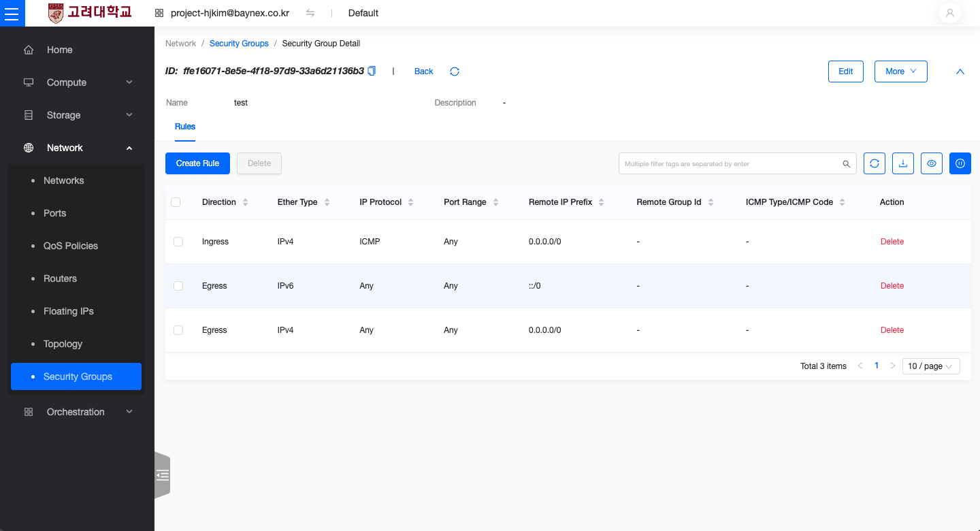This screenshot has width=980, height=531.
Task: Click the ICMP protocol cell
Action: 370,242
